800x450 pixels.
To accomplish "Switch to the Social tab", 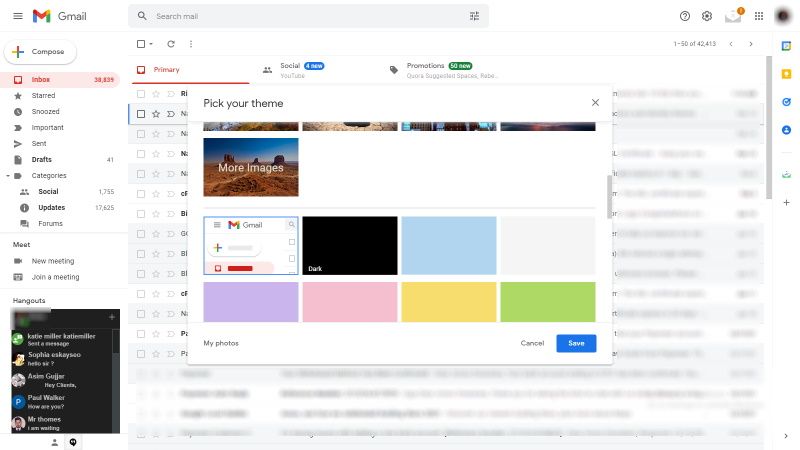I will tap(316, 70).
